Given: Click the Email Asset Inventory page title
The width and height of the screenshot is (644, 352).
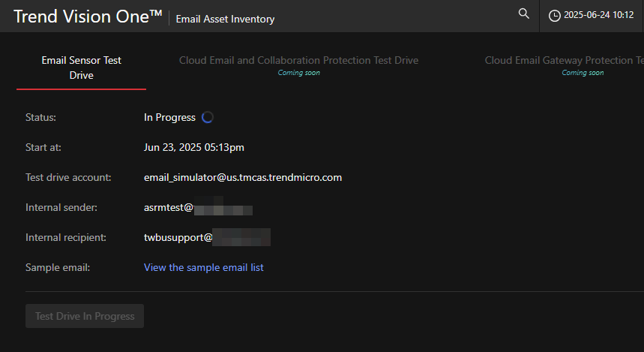Looking at the screenshot, I should pyautogui.click(x=225, y=19).
